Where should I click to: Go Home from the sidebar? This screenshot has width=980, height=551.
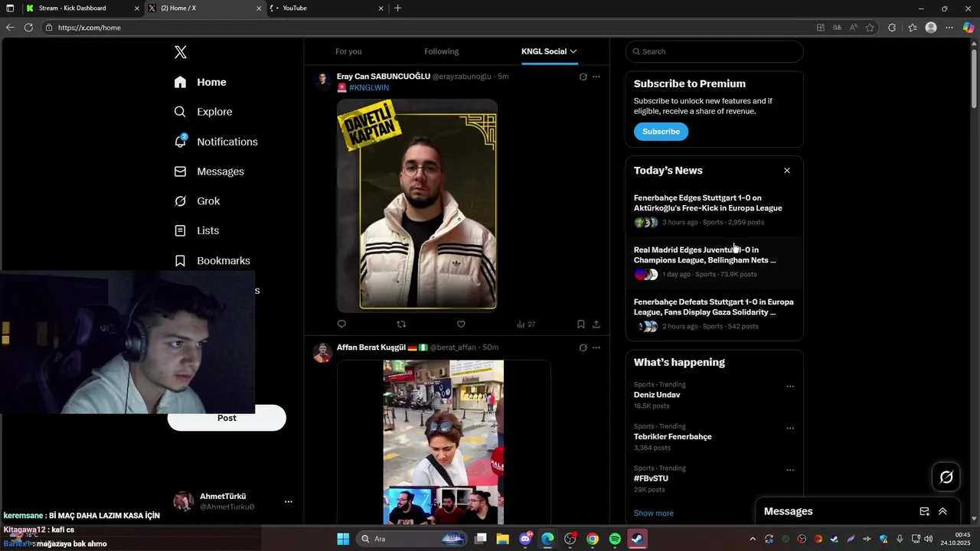tap(200, 82)
